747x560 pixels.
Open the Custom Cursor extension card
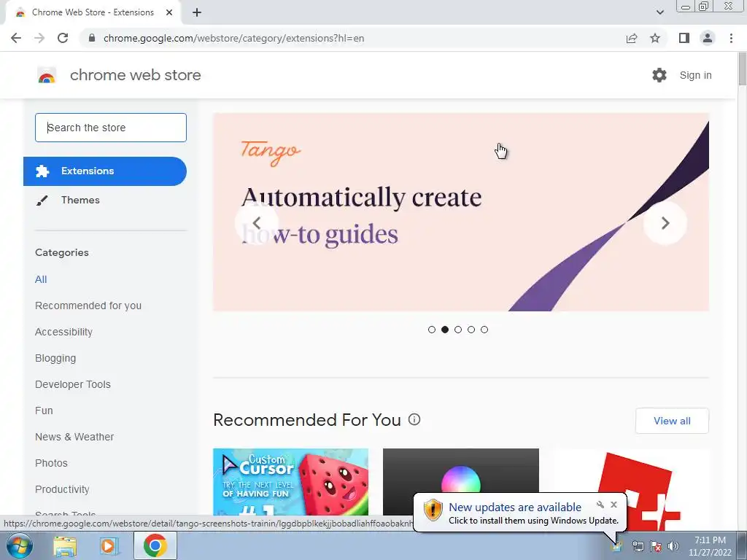pyautogui.click(x=290, y=482)
